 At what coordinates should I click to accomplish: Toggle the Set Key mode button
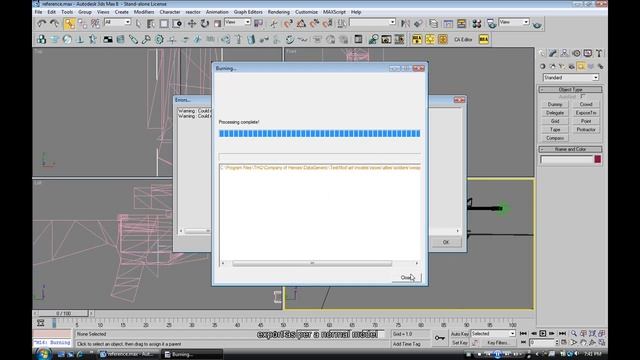coord(460,343)
